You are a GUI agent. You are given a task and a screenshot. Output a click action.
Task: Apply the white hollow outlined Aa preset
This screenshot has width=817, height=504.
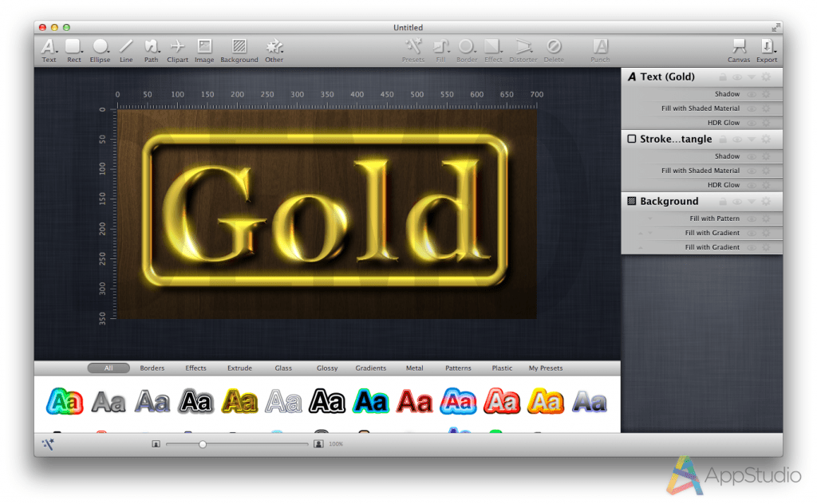283,401
